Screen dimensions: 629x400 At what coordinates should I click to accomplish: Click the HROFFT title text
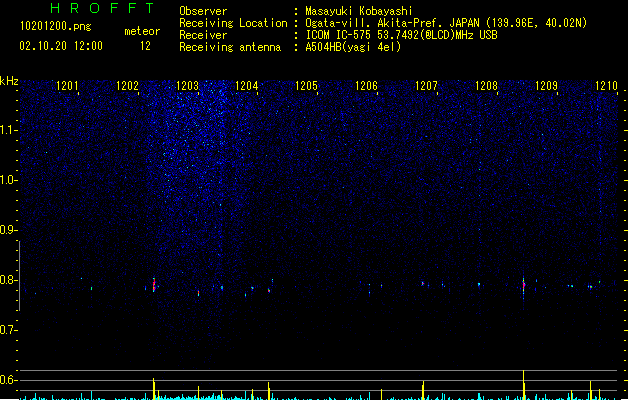point(102,8)
